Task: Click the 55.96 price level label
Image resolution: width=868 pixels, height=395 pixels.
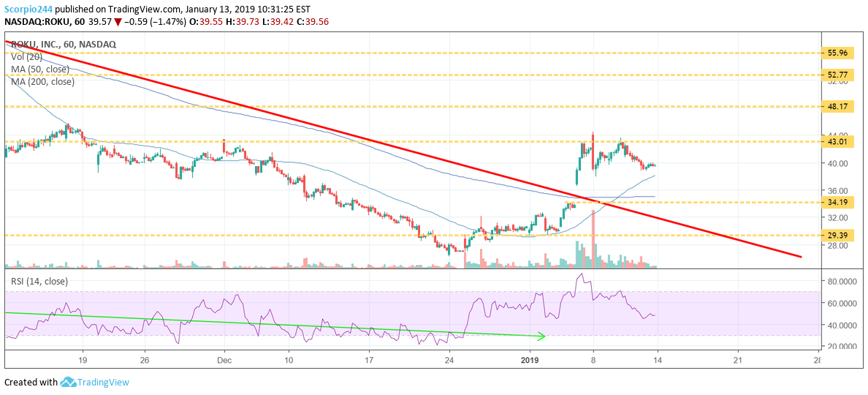Action: coord(838,53)
